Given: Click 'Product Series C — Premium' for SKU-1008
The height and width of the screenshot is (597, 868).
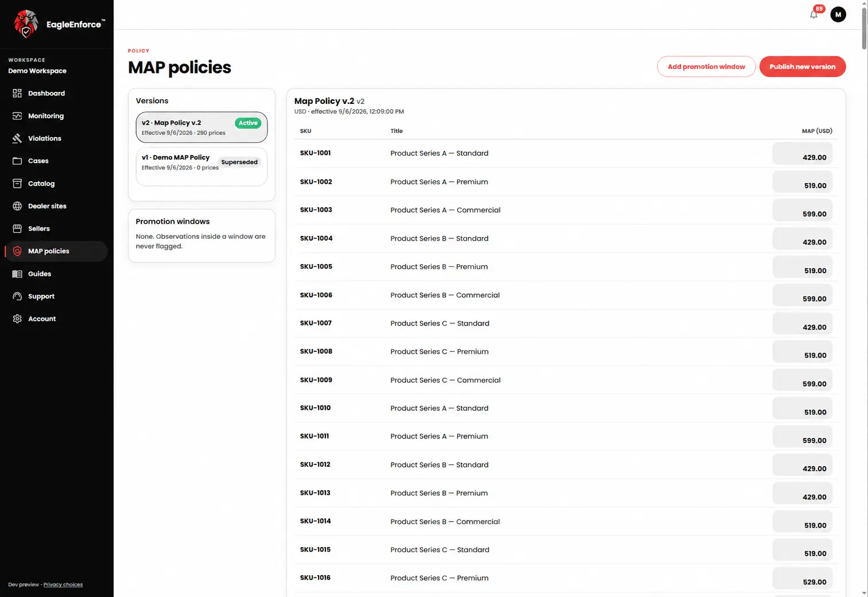Looking at the screenshot, I should (439, 352).
